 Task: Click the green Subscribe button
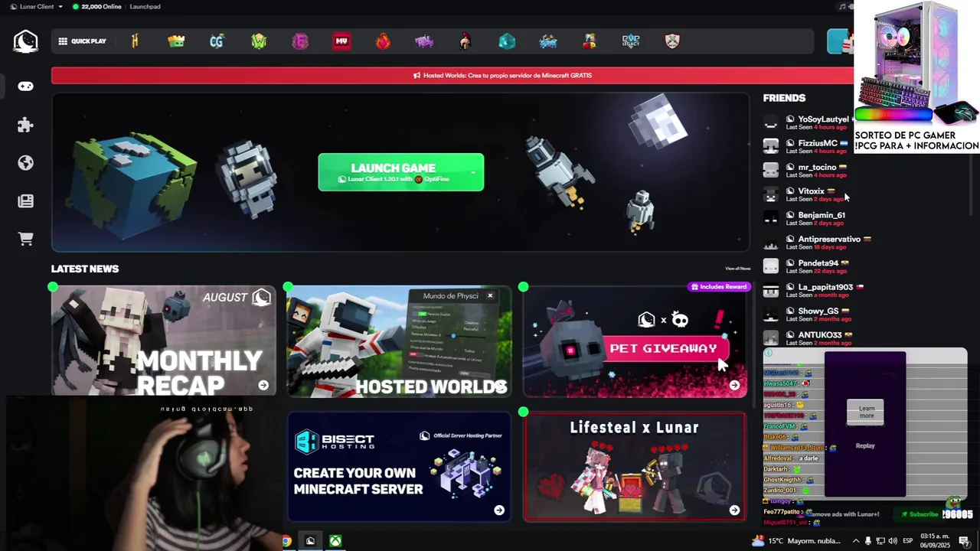[920, 514]
